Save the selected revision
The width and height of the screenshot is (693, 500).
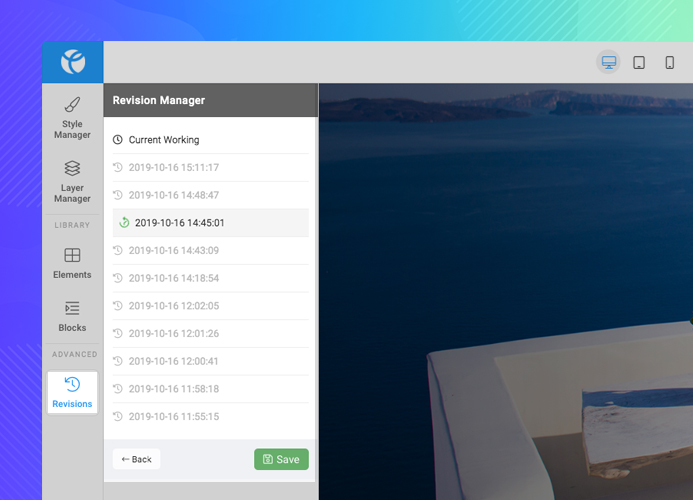[281, 459]
